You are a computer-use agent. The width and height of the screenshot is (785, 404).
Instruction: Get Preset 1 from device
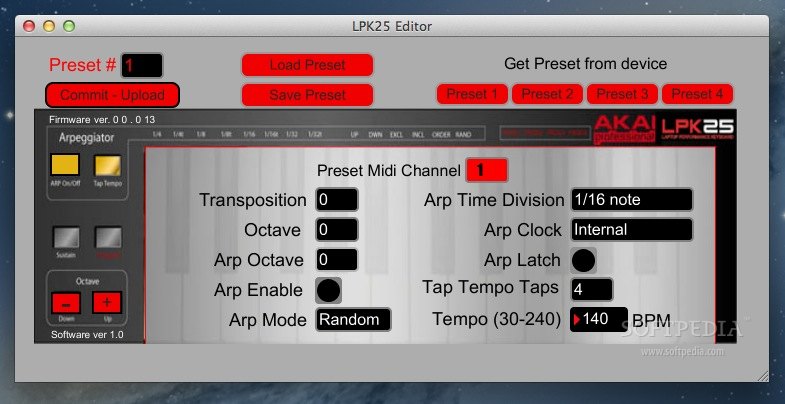[472, 94]
